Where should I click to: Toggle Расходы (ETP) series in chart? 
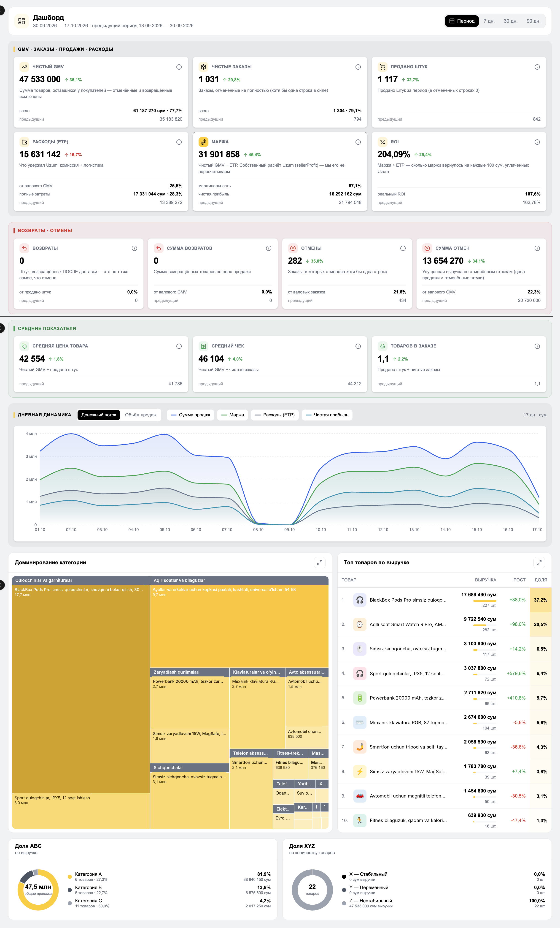[275, 415]
